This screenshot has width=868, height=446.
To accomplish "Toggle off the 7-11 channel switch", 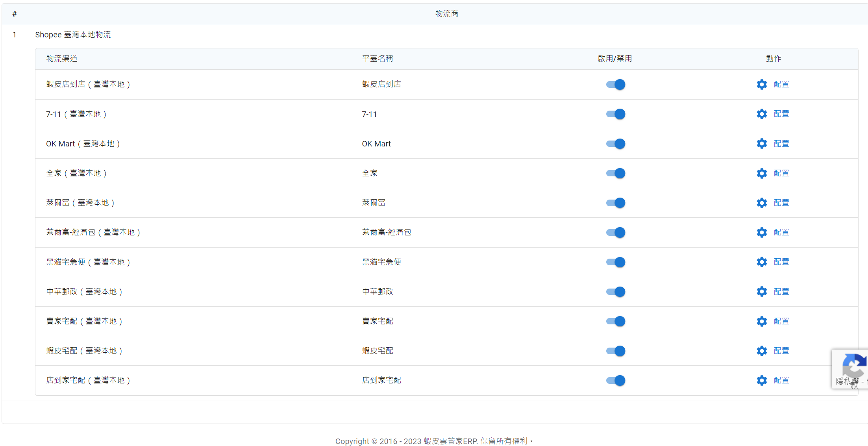I will tap(616, 114).
